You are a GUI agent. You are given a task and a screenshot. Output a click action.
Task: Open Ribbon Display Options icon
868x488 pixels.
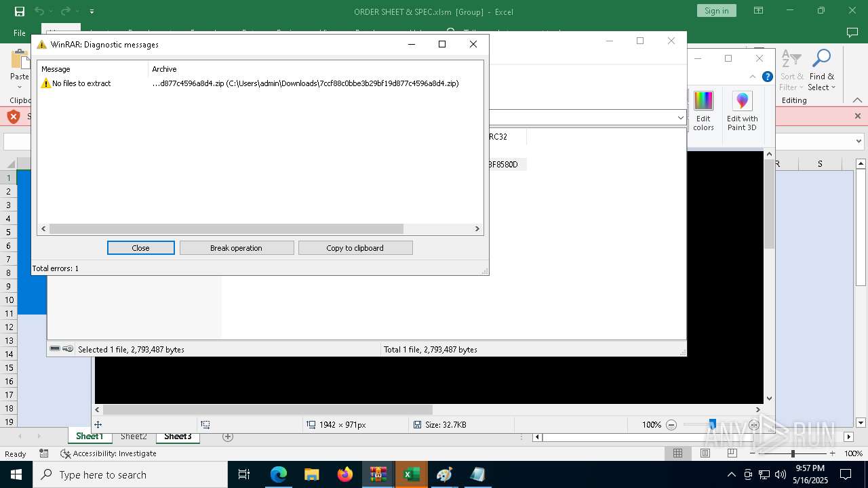[759, 11]
